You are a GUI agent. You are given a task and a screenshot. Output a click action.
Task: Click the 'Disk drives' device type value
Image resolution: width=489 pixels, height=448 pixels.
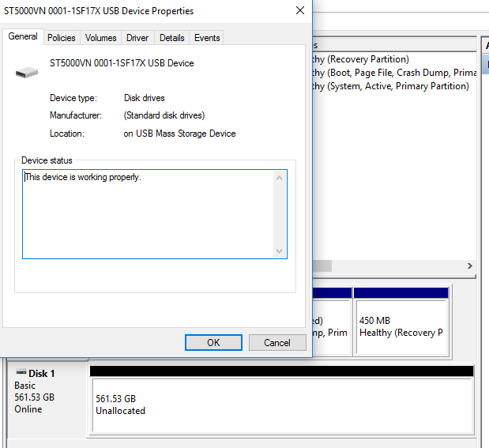[x=145, y=98]
